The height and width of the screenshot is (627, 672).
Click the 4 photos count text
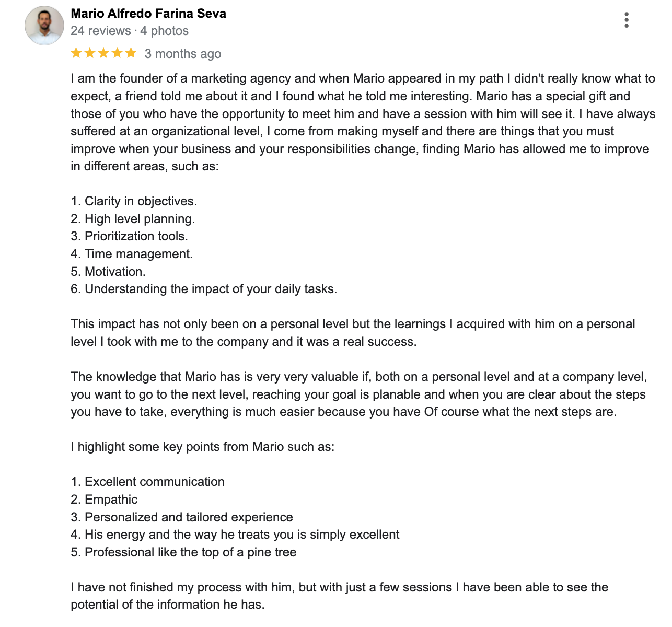click(164, 31)
